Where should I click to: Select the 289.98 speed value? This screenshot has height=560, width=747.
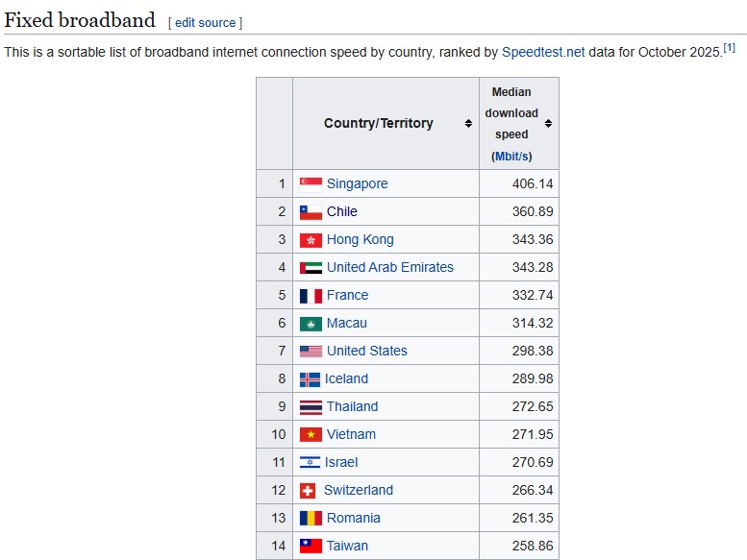pyautogui.click(x=533, y=378)
